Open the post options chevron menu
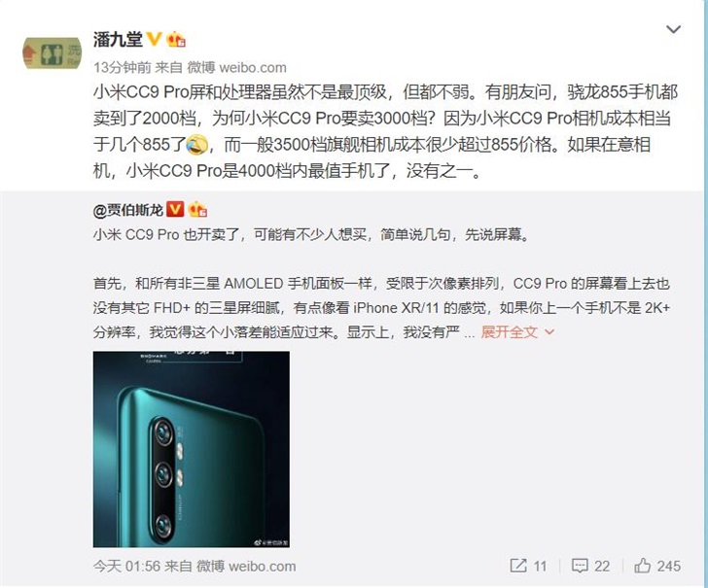The width and height of the screenshot is (708, 588). 673,30
